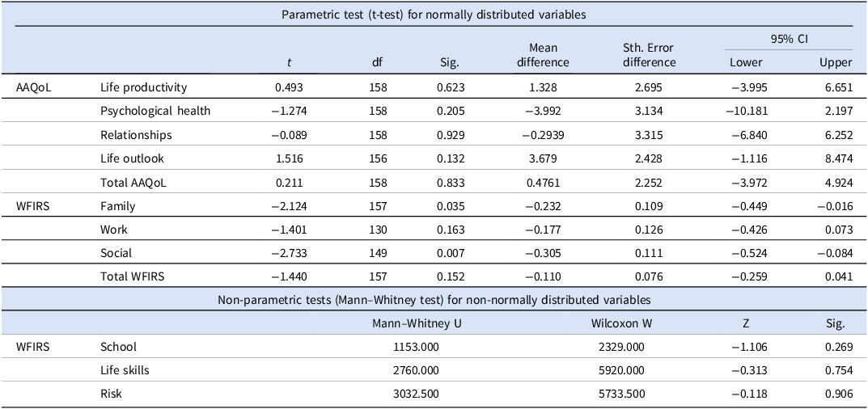Select the "Psychological health" row label
Viewport: 868px width, 409px height.
point(155,111)
